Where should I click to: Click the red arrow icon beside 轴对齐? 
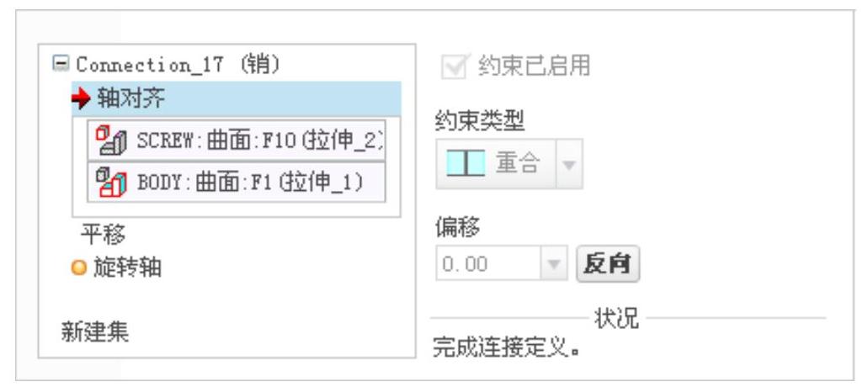(82, 99)
